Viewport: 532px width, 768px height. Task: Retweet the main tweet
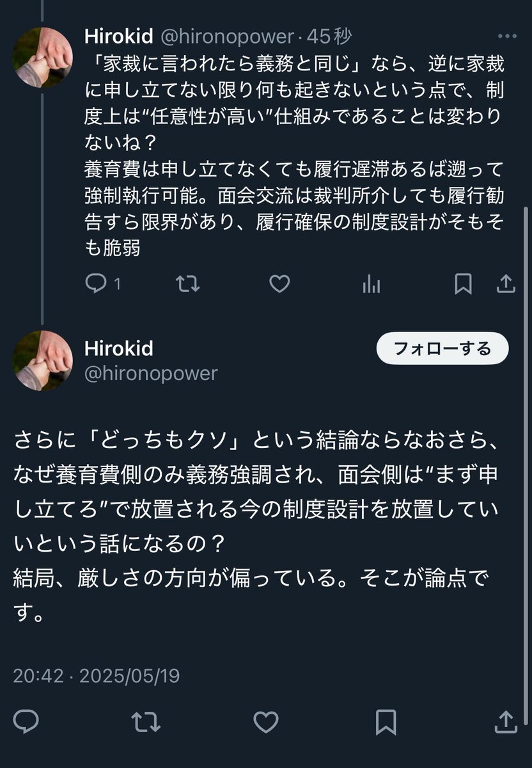click(145, 722)
